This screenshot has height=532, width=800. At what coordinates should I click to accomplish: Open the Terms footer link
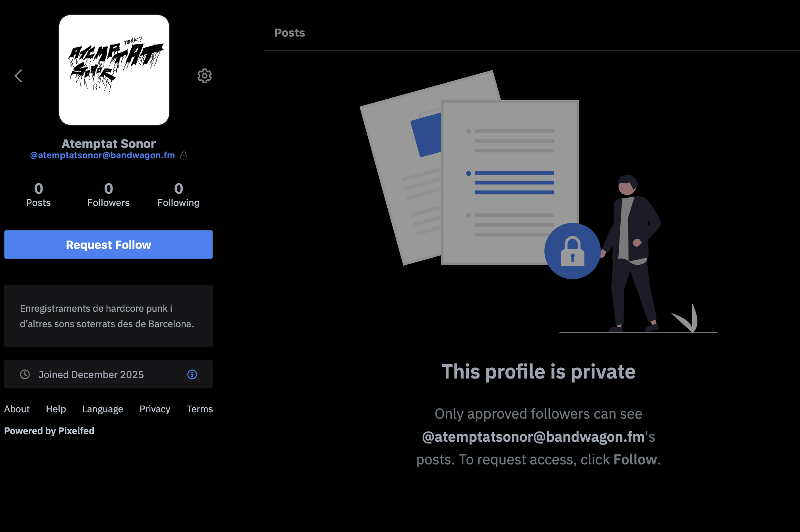(x=200, y=409)
